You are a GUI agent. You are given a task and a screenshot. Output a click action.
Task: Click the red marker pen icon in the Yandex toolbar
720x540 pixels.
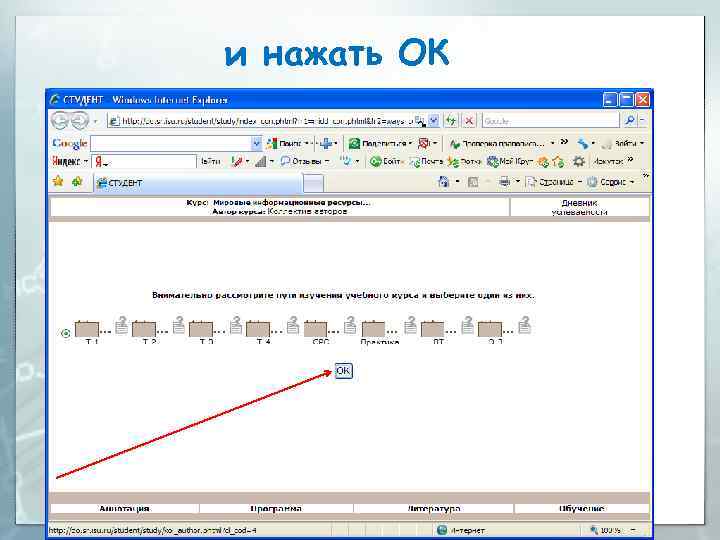[x=237, y=162]
